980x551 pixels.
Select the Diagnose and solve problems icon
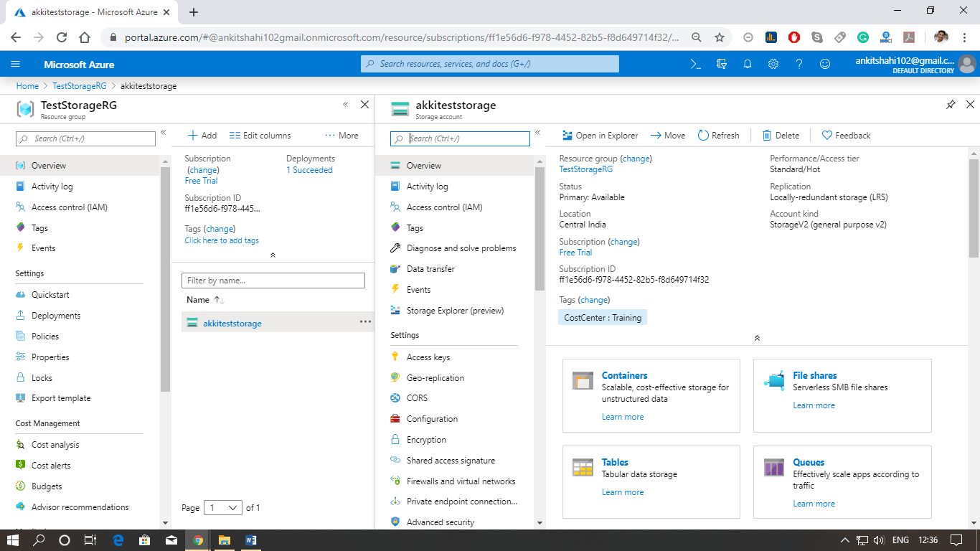tap(394, 248)
